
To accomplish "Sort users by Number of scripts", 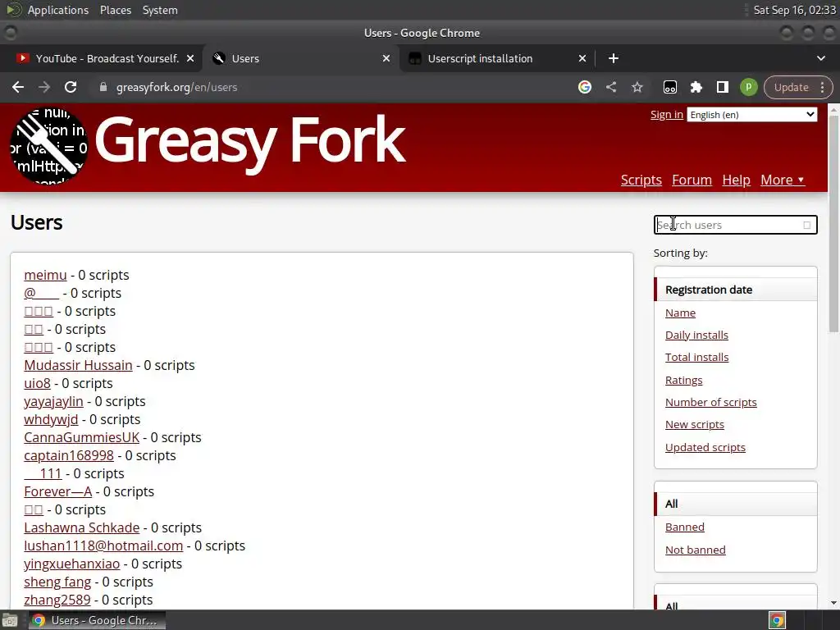I will [x=711, y=402].
